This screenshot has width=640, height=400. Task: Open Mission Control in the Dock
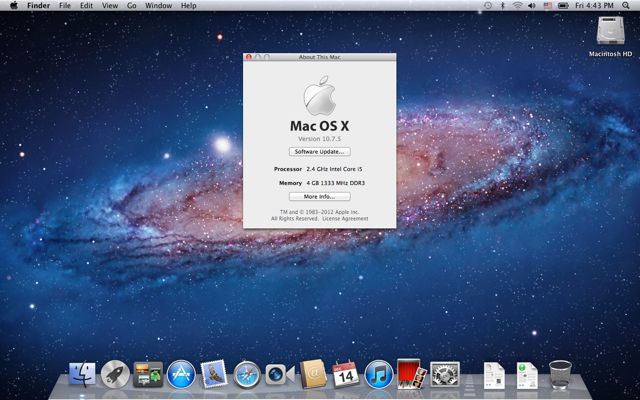pyautogui.click(x=148, y=374)
